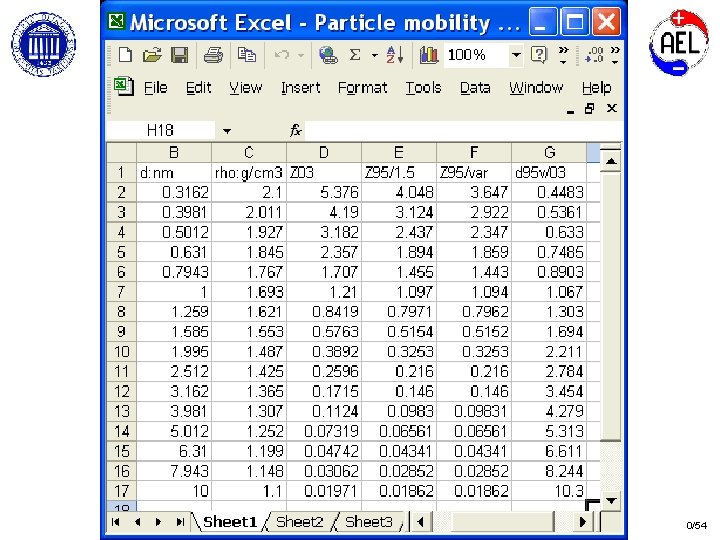Viewport: 720px width, 540px height.
Task: Click into the formula bar field
Action: (463, 130)
